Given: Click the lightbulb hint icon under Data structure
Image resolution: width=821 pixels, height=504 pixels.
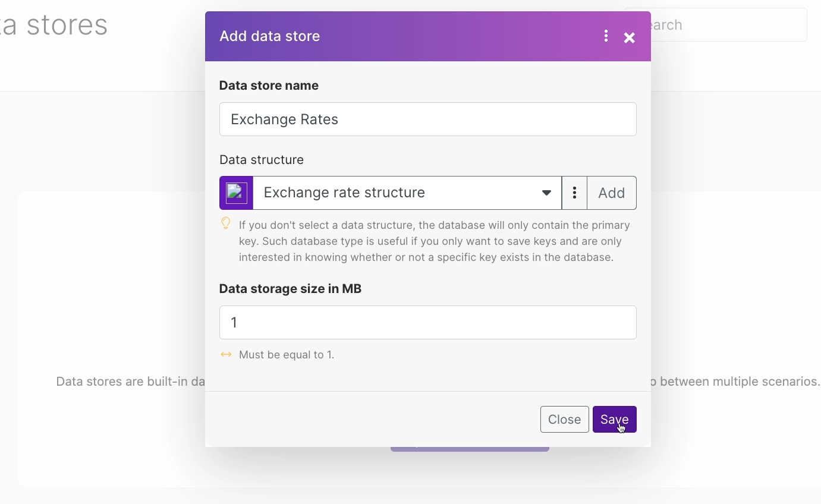Looking at the screenshot, I should (226, 223).
